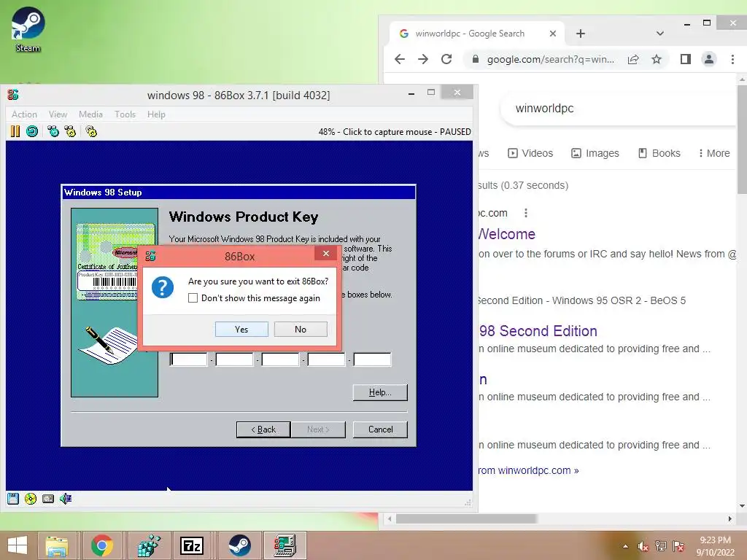Switch to Images search tab
The width and height of the screenshot is (747, 560).
point(595,153)
